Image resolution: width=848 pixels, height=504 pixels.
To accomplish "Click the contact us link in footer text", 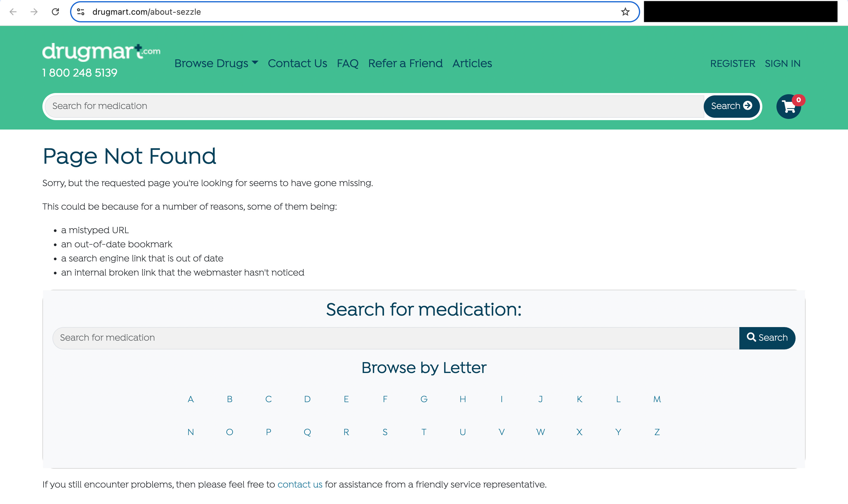I will tap(300, 485).
